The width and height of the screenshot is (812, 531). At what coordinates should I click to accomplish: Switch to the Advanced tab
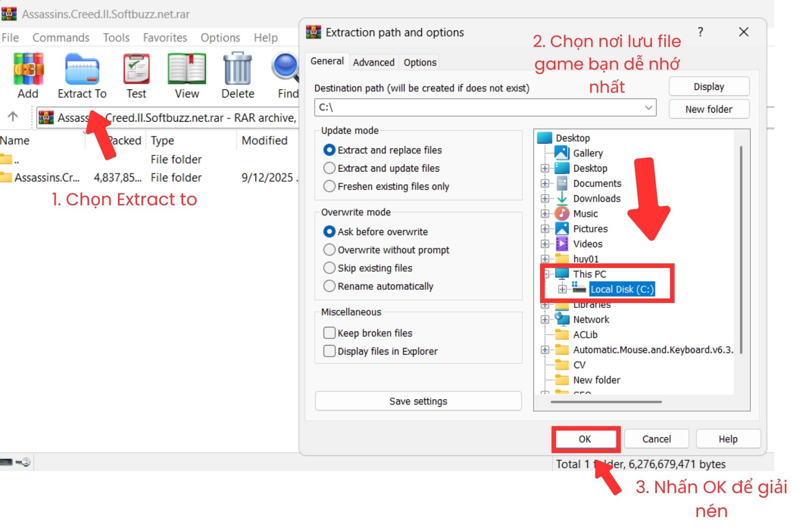373,62
